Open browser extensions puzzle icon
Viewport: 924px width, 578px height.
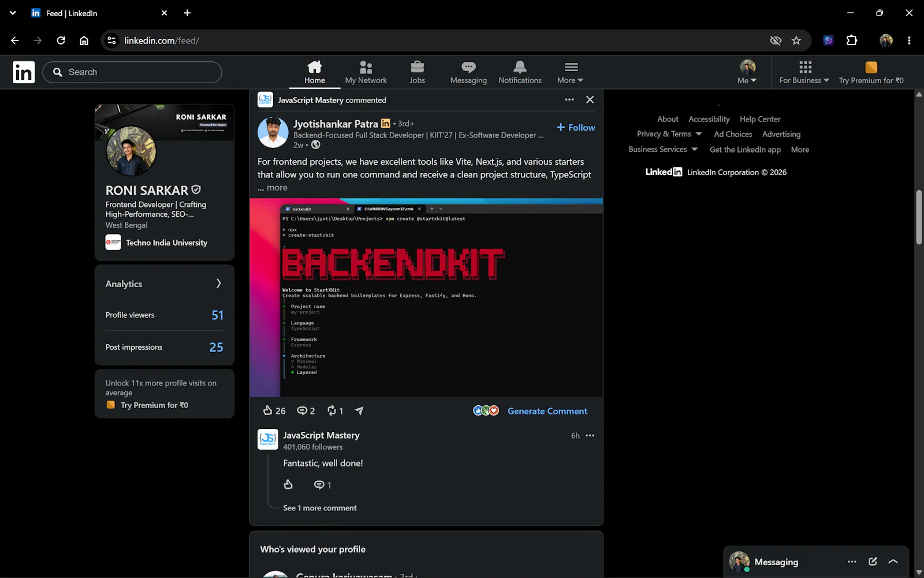pyautogui.click(x=852, y=40)
